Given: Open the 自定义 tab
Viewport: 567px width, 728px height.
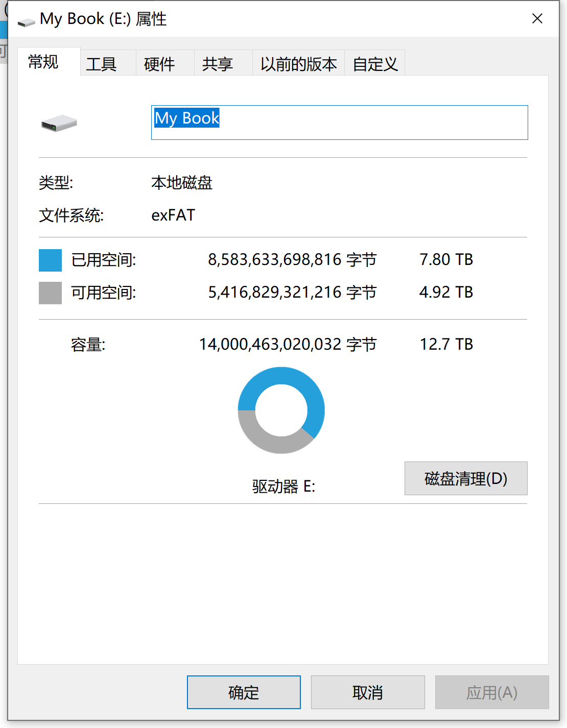Looking at the screenshot, I should pos(374,62).
